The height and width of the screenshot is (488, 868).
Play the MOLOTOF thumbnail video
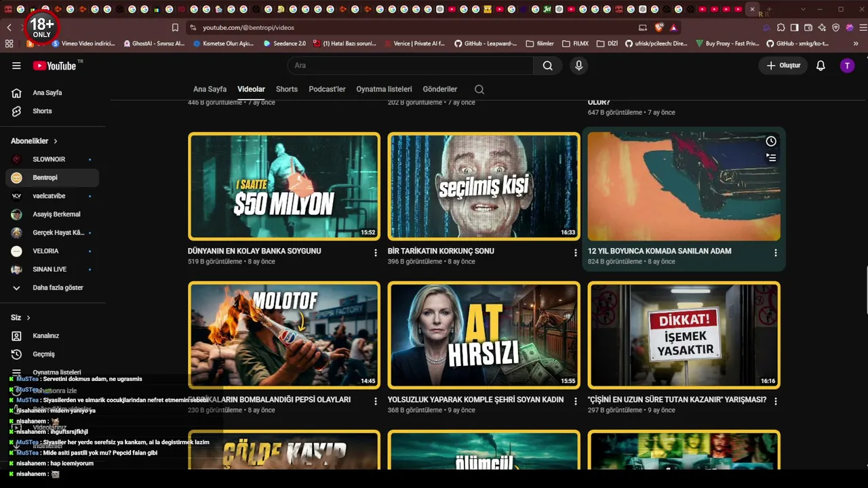(x=284, y=335)
